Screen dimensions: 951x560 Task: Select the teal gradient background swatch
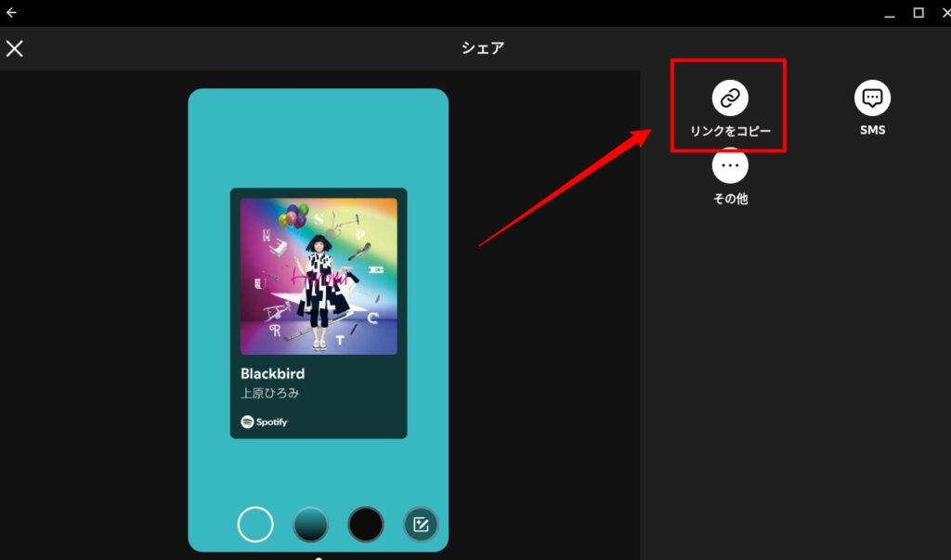coord(310,524)
